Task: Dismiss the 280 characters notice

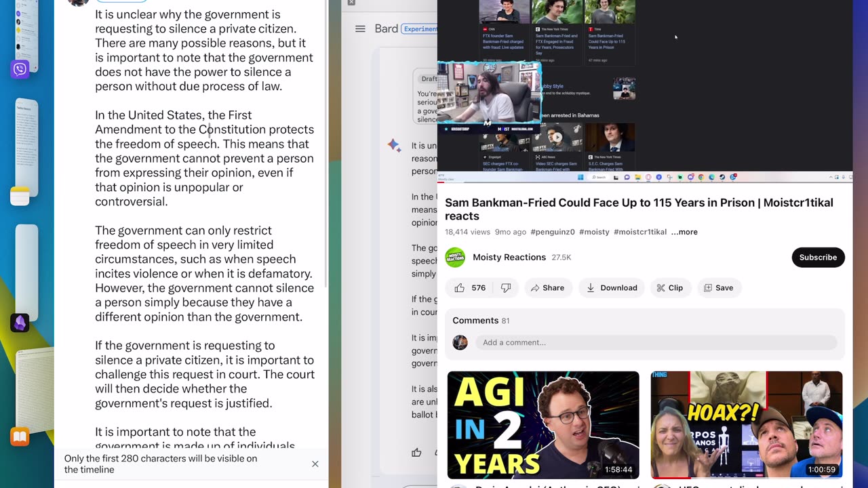Action: coord(315,464)
